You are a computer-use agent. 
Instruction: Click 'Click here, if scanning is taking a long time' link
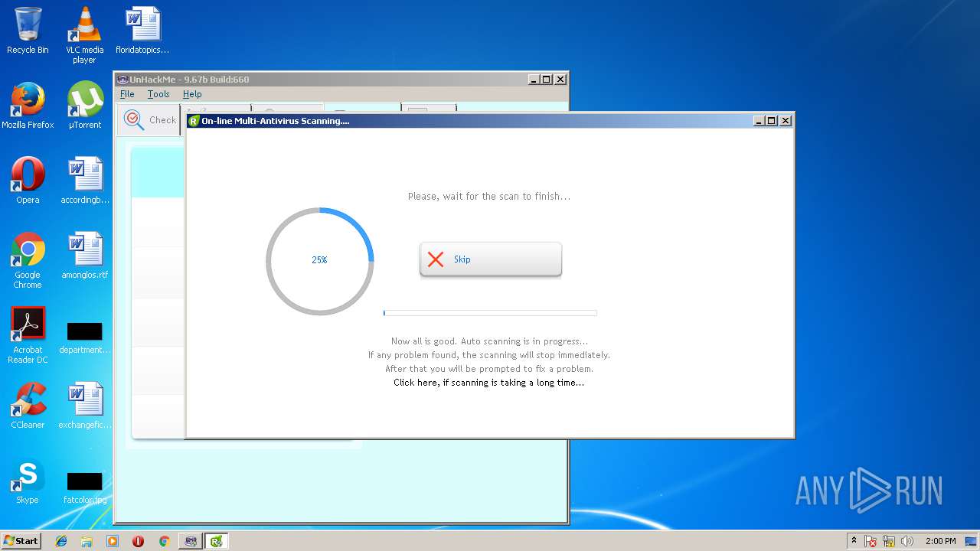[488, 383]
